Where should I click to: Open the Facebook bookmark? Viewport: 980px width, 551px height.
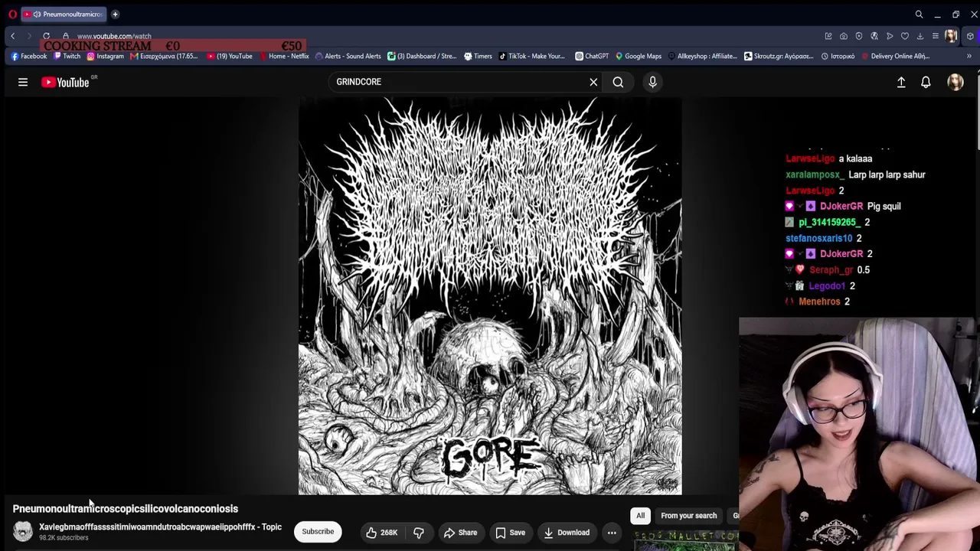tap(29, 56)
